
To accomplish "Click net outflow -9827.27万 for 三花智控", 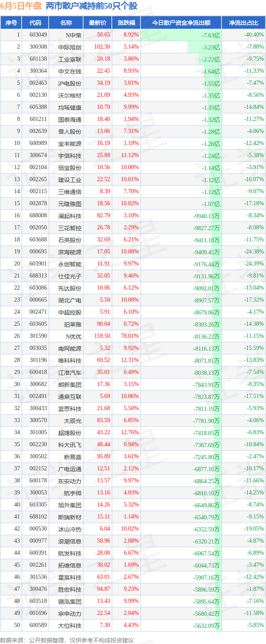I will (x=207, y=228).
